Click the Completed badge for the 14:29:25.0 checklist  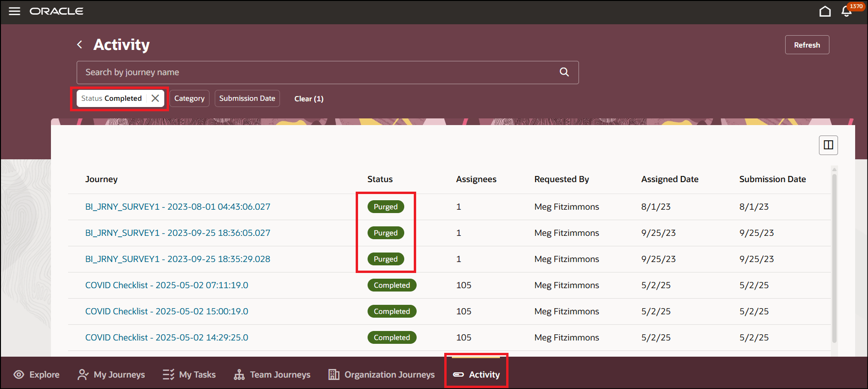(x=392, y=338)
